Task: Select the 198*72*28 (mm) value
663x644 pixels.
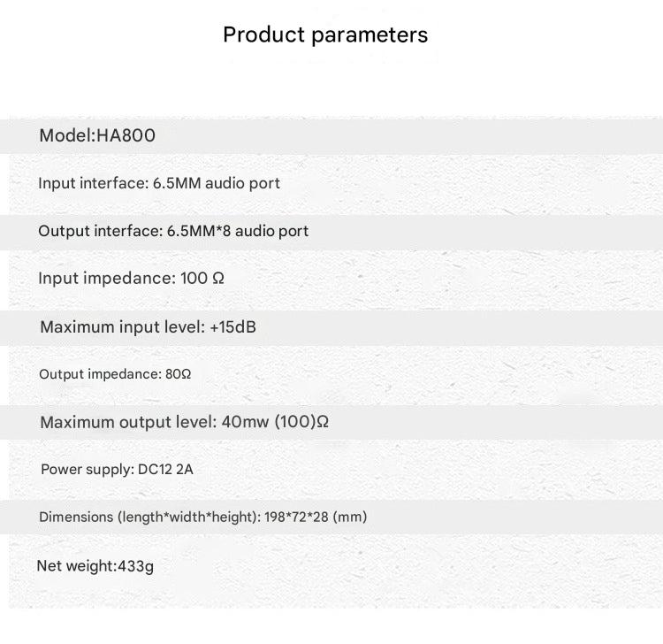Action: pos(316,517)
